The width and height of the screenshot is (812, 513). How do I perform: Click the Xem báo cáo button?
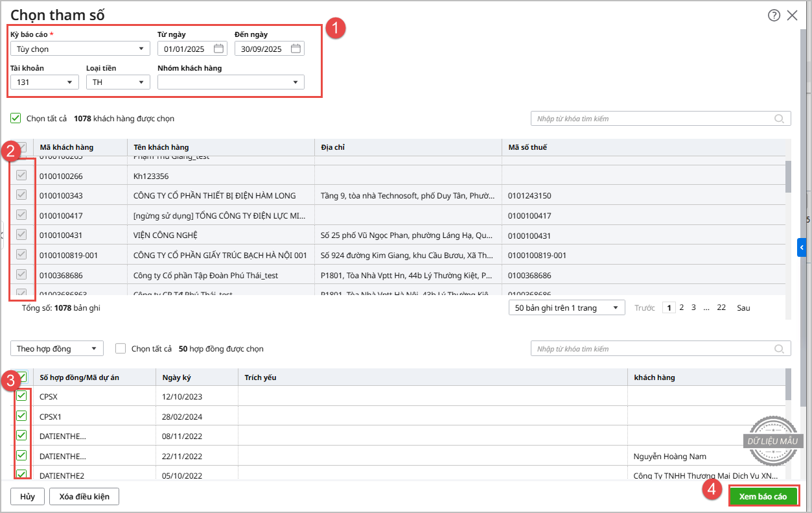[x=763, y=497]
